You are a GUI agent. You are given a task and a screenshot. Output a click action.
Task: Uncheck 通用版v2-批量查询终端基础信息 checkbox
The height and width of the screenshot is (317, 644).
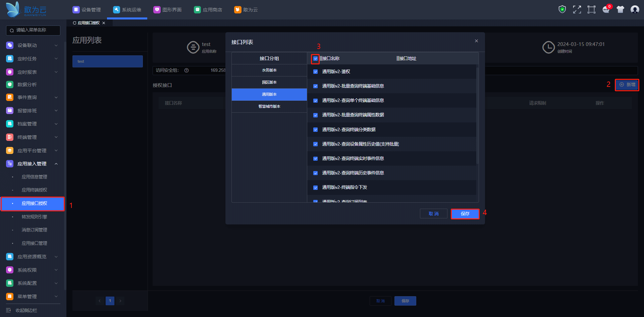tap(315, 86)
